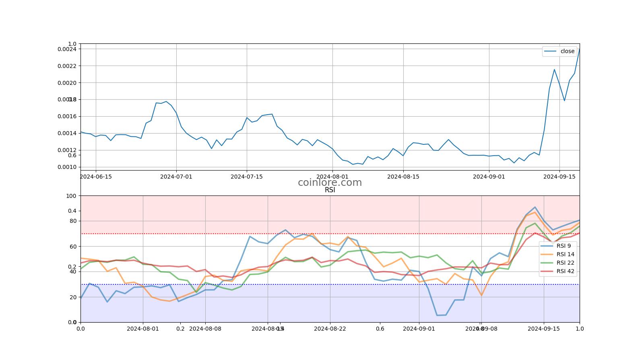Screen dimensions: 644x362
Task: Click the 60 label on RSI axis
Action: click(x=73, y=247)
